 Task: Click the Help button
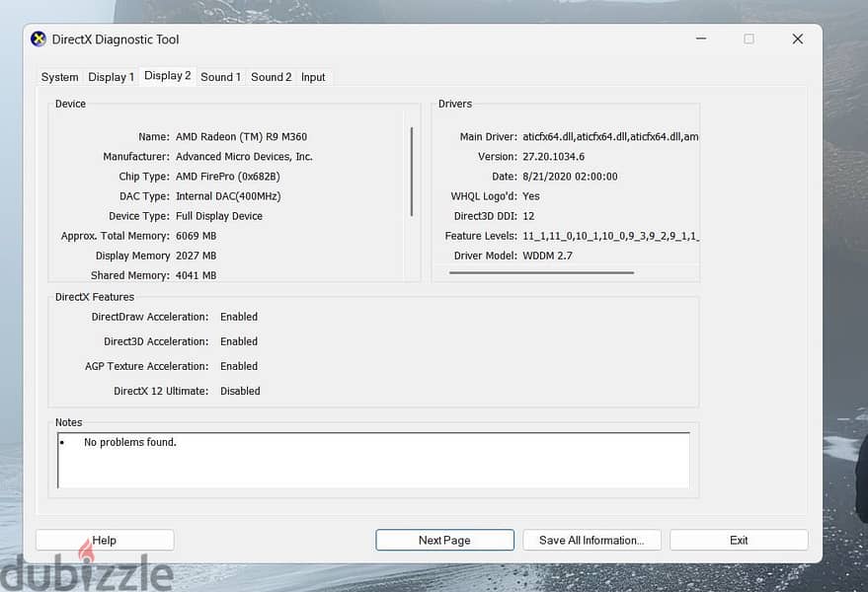click(105, 540)
